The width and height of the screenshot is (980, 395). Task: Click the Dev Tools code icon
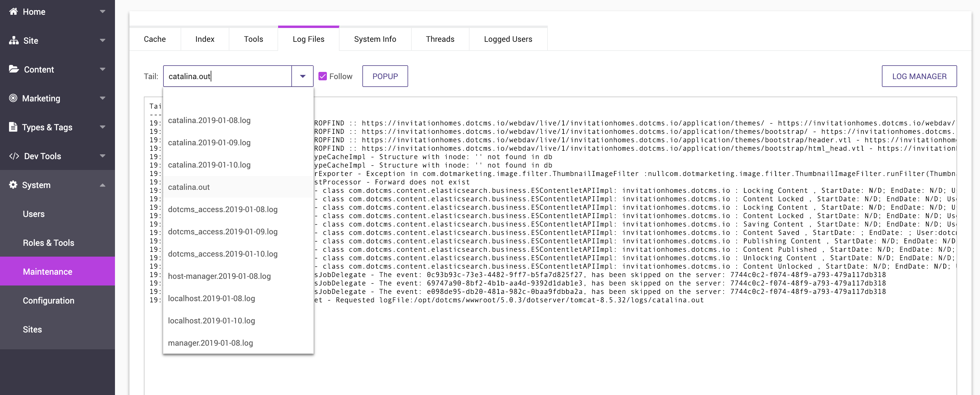pos(14,156)
